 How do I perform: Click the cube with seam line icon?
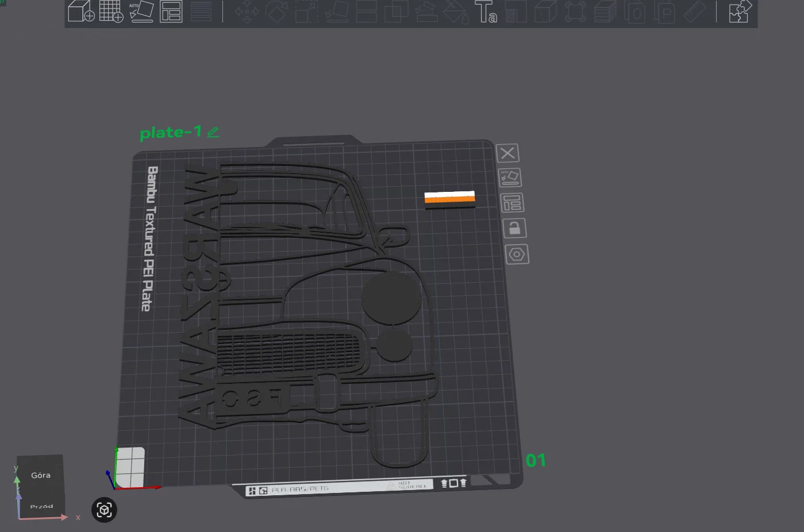click(545, 11)
